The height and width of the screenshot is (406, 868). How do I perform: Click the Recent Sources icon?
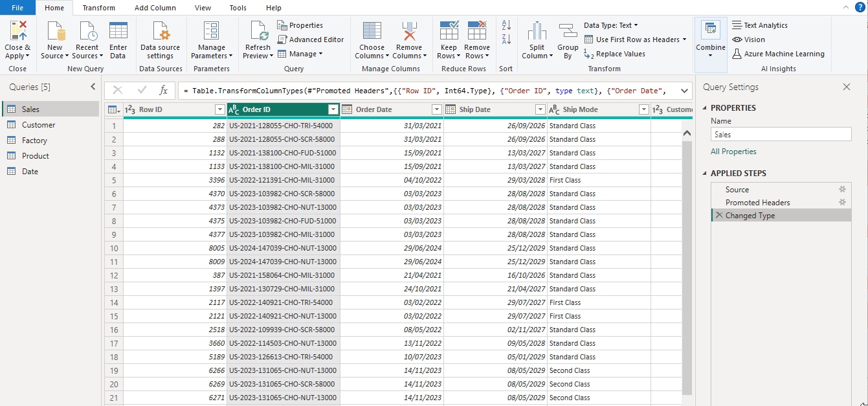[87, 30]
